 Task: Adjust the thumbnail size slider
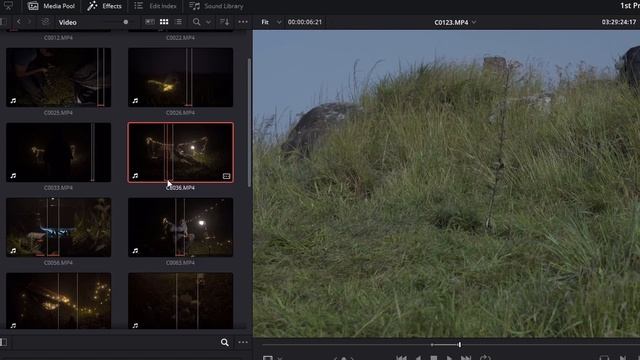[x=126, y=22]
